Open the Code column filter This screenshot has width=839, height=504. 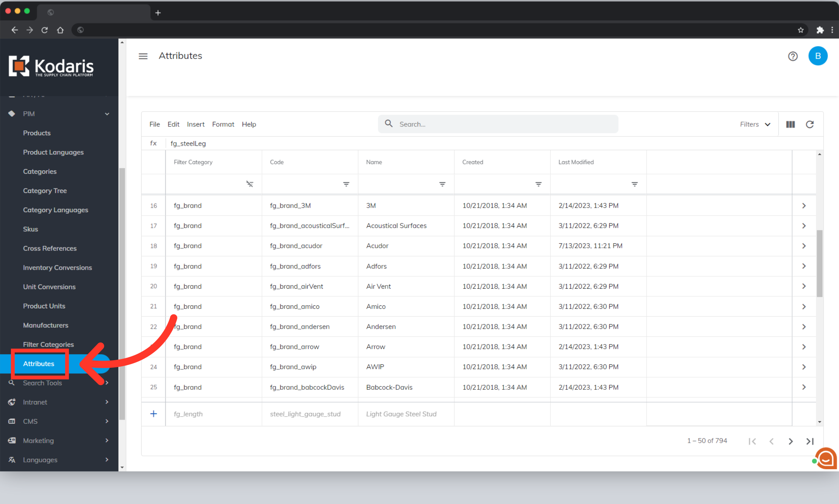pos(346,184)
